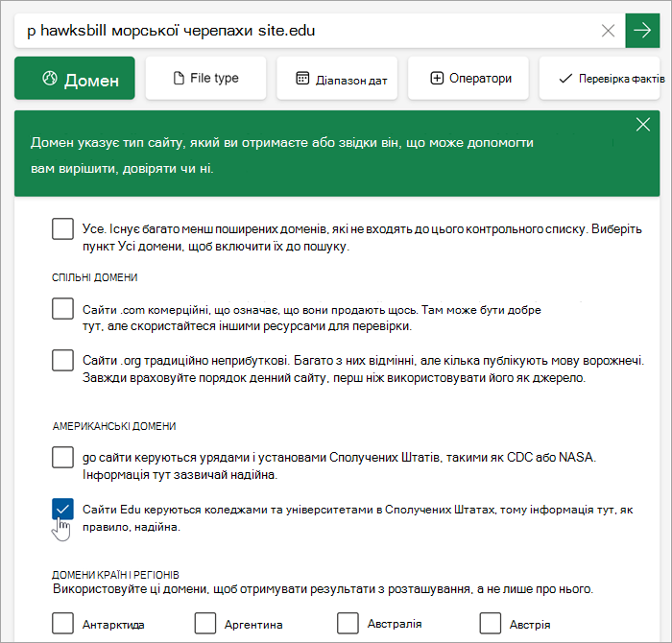Screen dimensions: 672x643
Task: Uncheck the Edu sites checkbox
Action: coord(62,509)
